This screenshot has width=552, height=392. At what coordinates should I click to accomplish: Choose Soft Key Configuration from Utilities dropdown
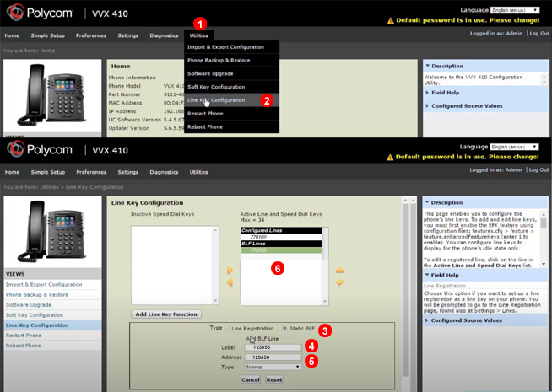pos(231,87)
